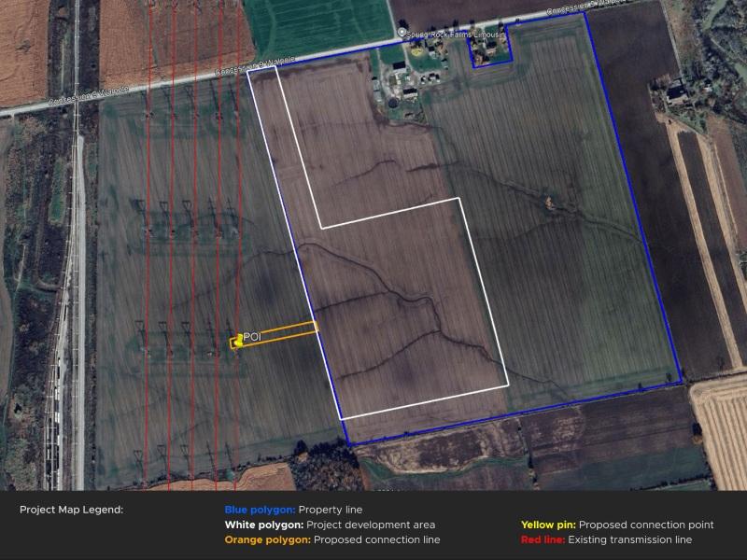Click the 'Blue polygon: Property line' legend entry
This screenshot has height=560, width=747.
click(285, 510)
